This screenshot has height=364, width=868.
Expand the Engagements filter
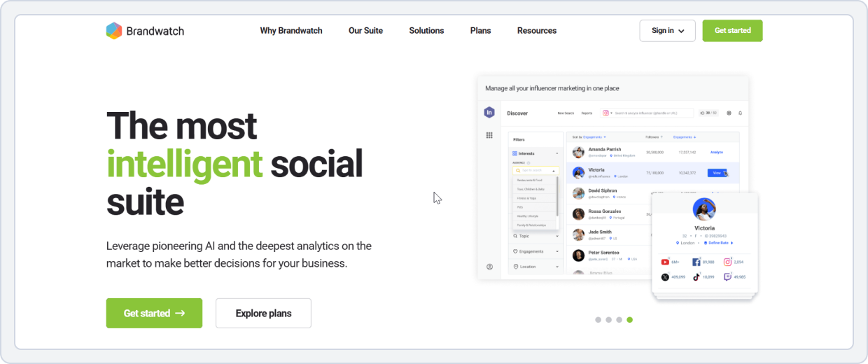point(535,251)
